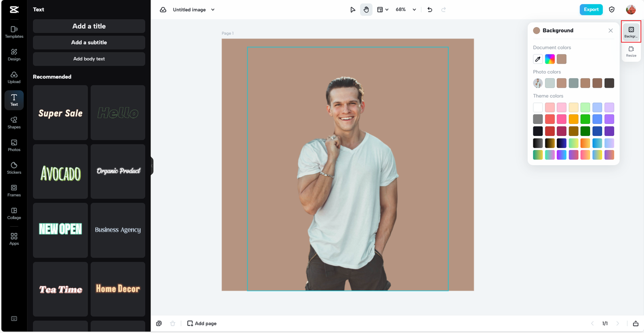This screenshot has width=644, height=333.
Task: Select the gray theme color swatch
Action: [x=538, y=119]
